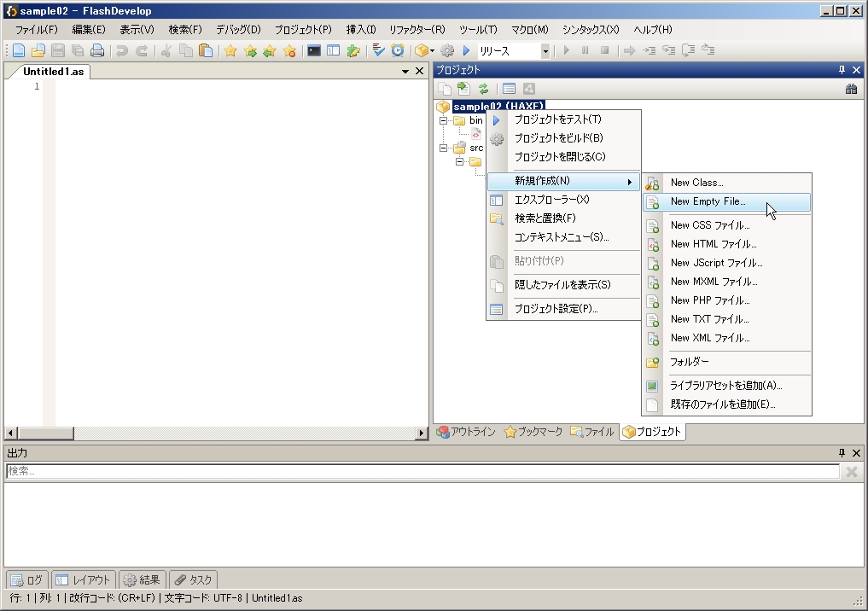868x611 pixels.
Task: Click the Save floppy disk icon
Action: (57, 51)
